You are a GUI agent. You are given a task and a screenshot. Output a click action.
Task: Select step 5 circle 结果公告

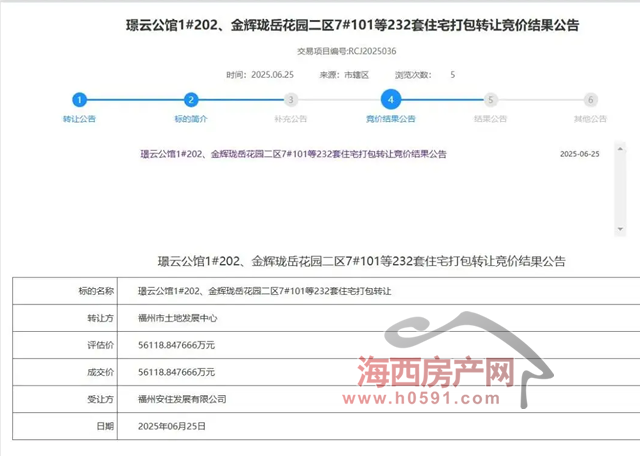point(491,100)
